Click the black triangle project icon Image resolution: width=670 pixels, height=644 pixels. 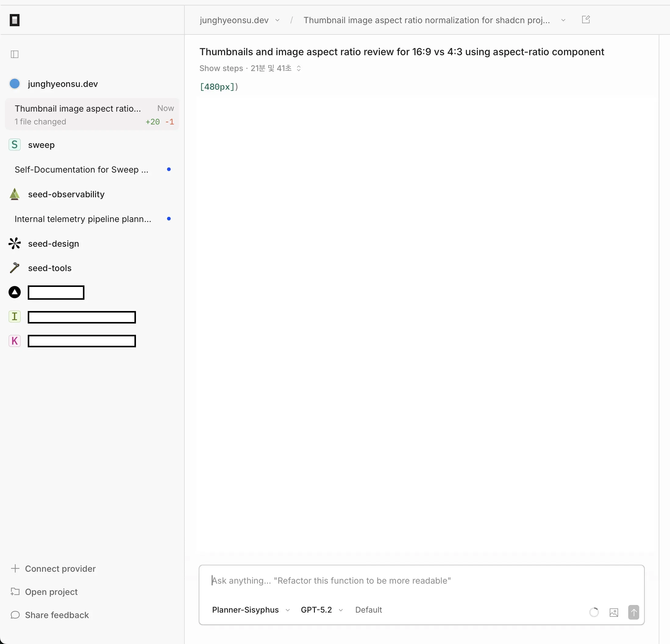click(15, 292)
